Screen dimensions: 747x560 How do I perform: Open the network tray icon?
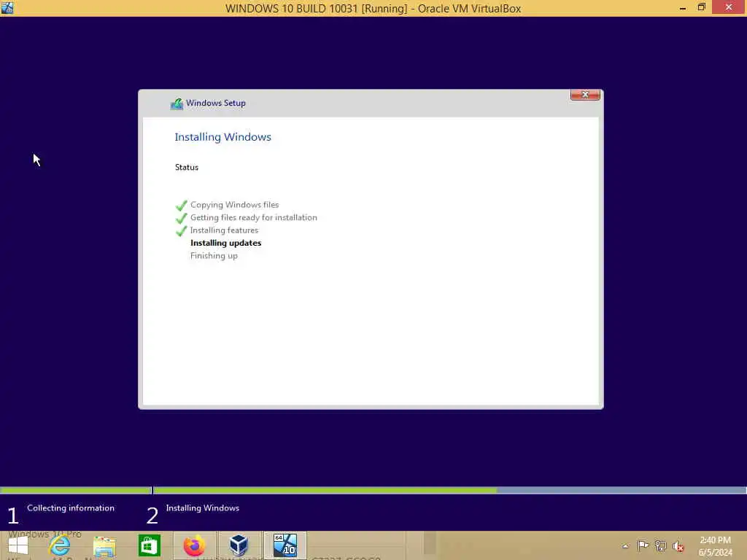(x=661, y=545)
